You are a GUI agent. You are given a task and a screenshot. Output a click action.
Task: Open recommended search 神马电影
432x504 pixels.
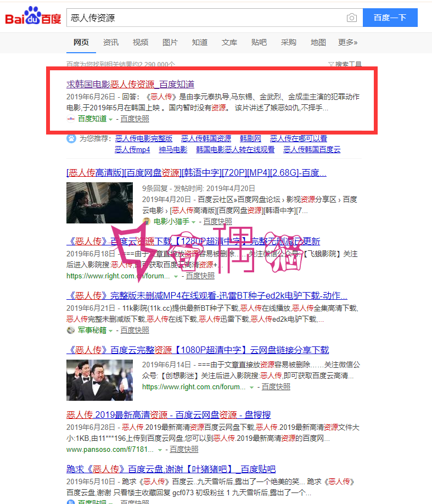[173, 149]
